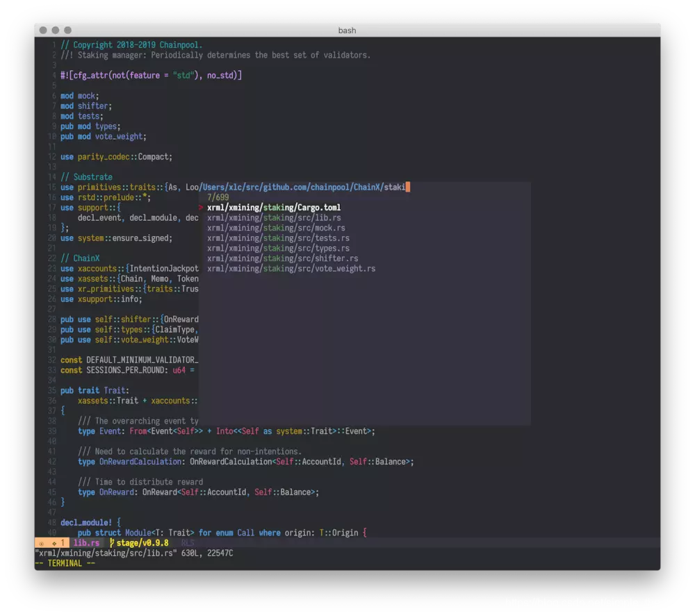Place cursor on the Copyright comment line
This screenshot has width=695, height=616.
click(131, 45)
